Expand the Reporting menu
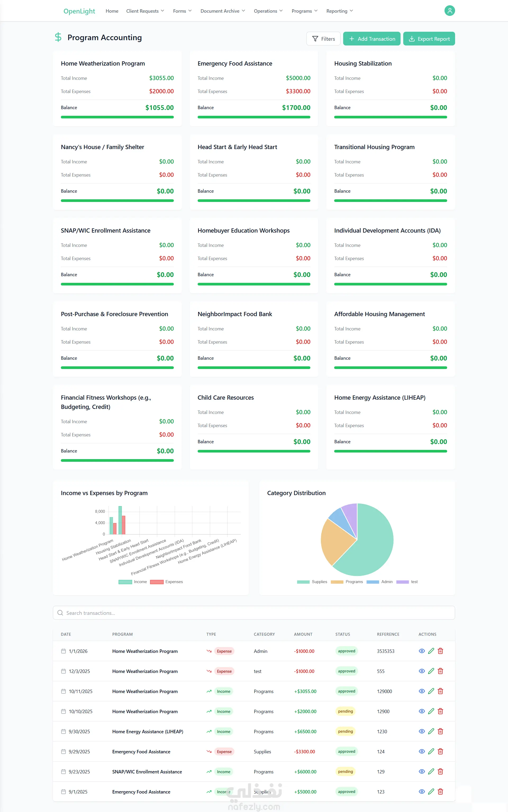The height and width of the screenshot is (812, 508). point(340,11)
